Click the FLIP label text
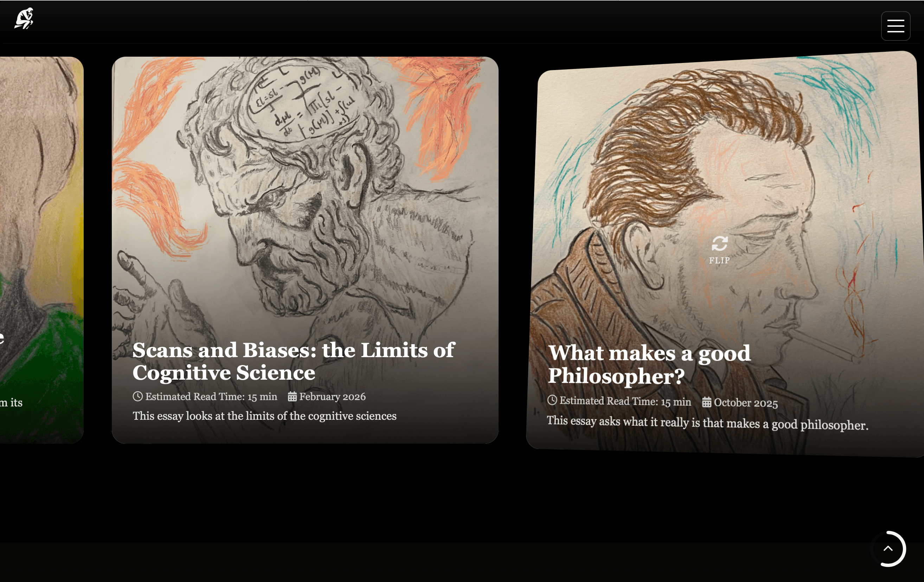 pyautogui.click(x=719, y=260)
